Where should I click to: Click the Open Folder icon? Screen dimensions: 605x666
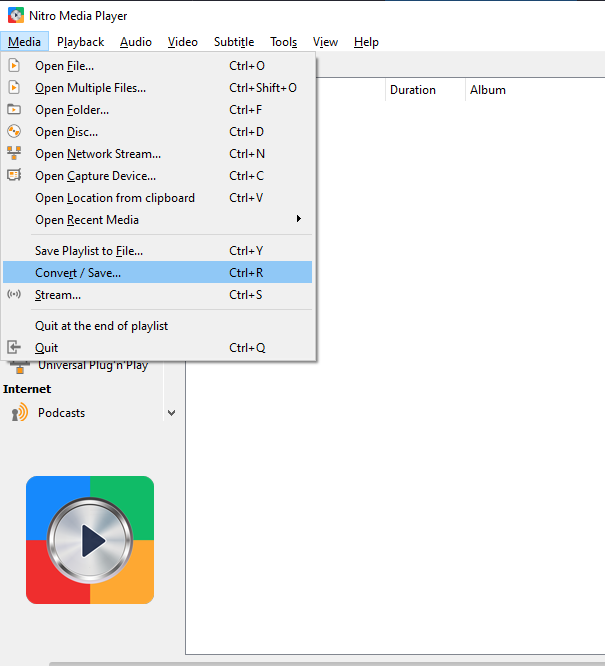(x=14, y=110)
